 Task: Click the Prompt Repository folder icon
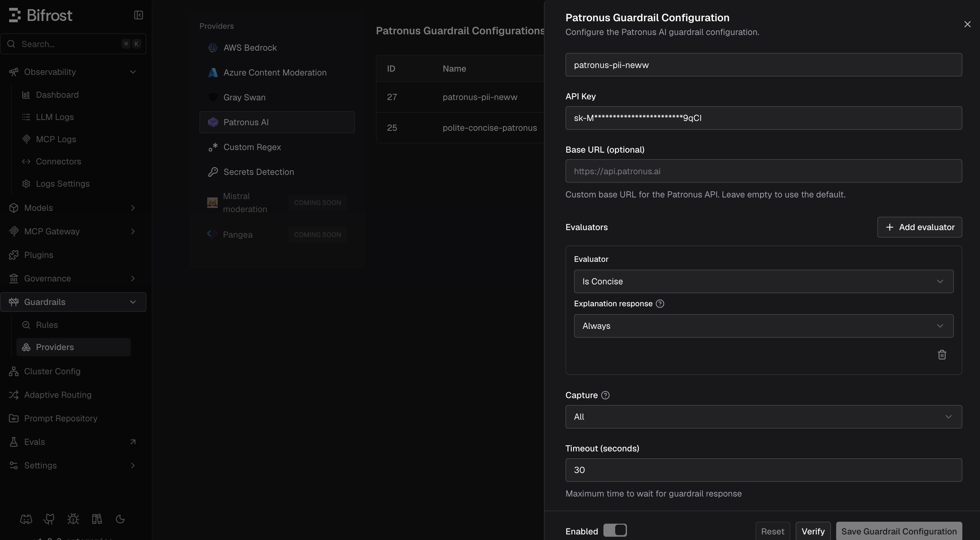tap(14, 419)
